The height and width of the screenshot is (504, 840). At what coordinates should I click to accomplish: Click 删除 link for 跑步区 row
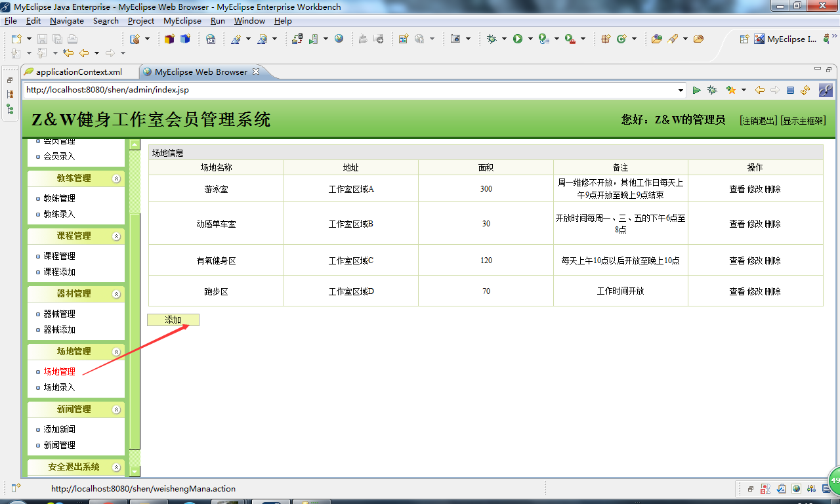[774, 291]
